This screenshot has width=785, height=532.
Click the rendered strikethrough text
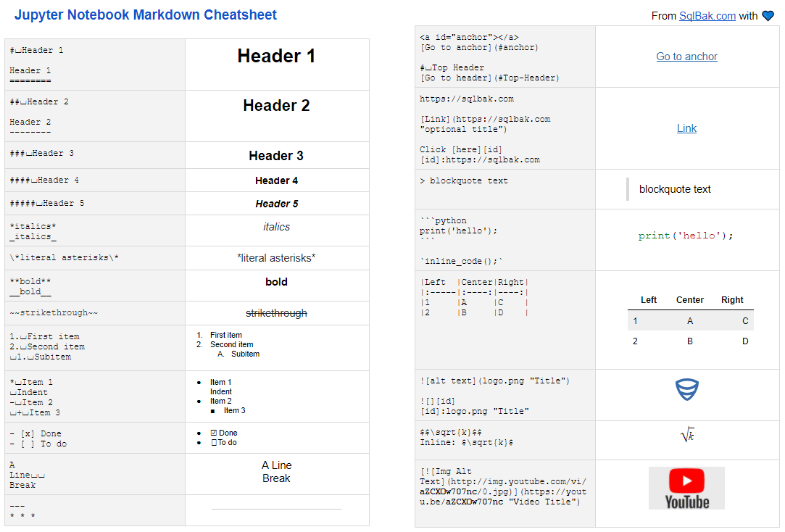click(x=276, y=312)
